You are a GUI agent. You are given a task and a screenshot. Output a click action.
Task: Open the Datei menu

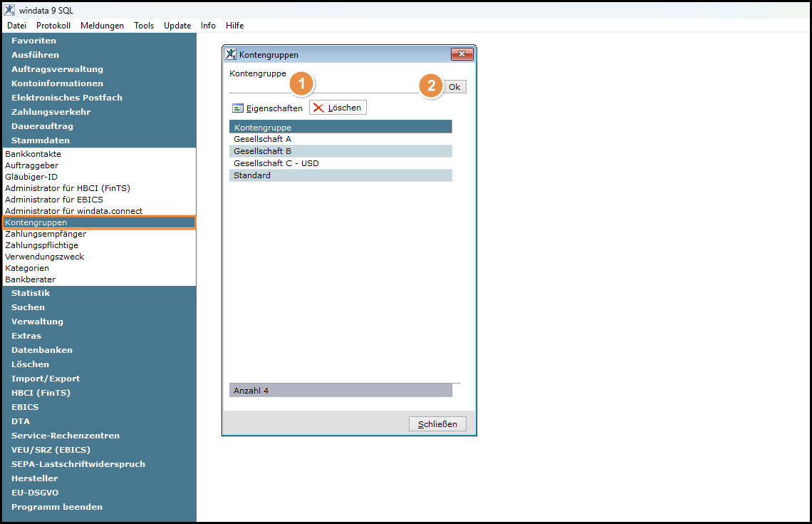point(16,26)
